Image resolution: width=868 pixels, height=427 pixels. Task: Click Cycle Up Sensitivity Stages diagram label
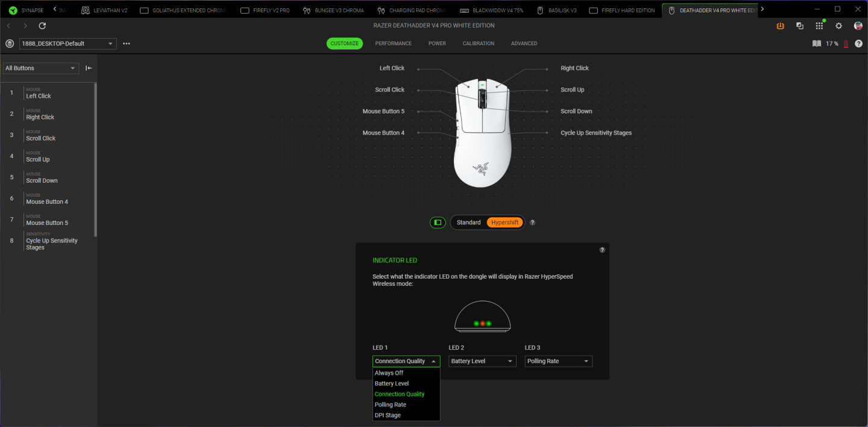click(x=596, y=133)
